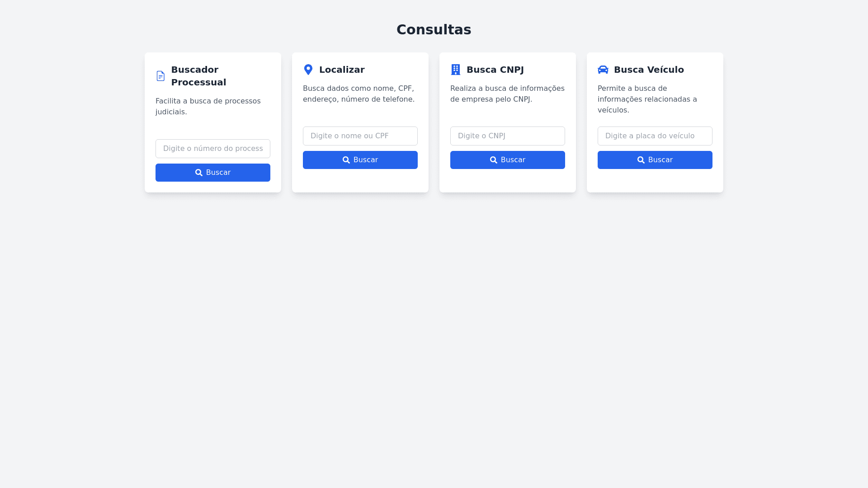
Task: Click the car icon beside Busca Veículo
Action: click(603, 70)
